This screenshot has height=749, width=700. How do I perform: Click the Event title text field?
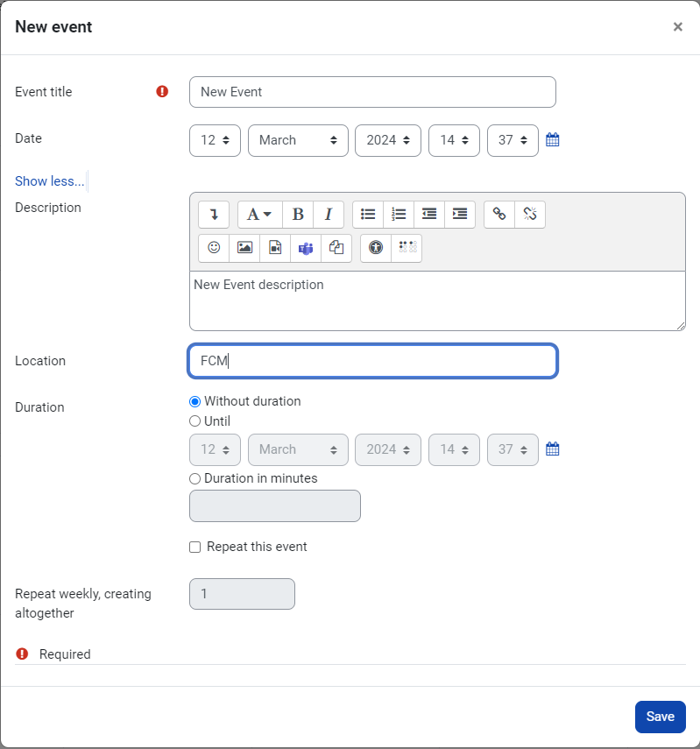pyautogui.click(x=372, y=92)
